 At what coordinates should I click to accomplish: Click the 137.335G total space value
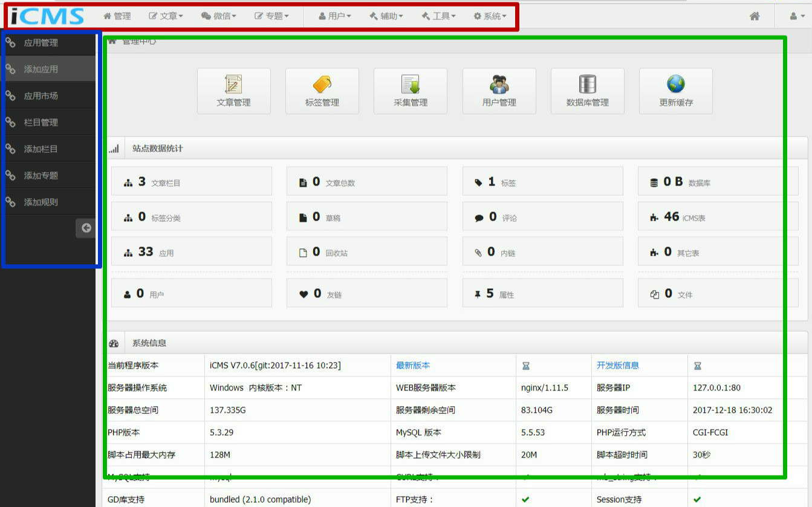pyautogui.click(x=228, y=410)
